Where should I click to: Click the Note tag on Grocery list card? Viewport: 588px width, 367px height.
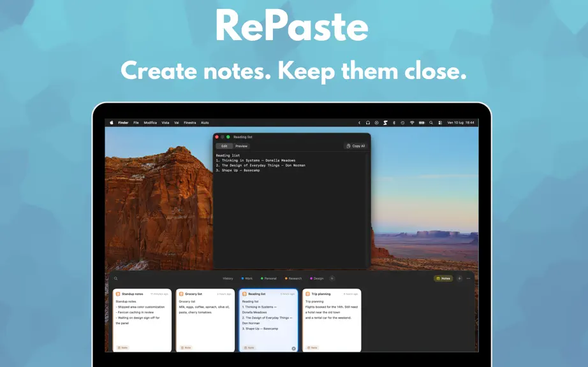[186, 347]
